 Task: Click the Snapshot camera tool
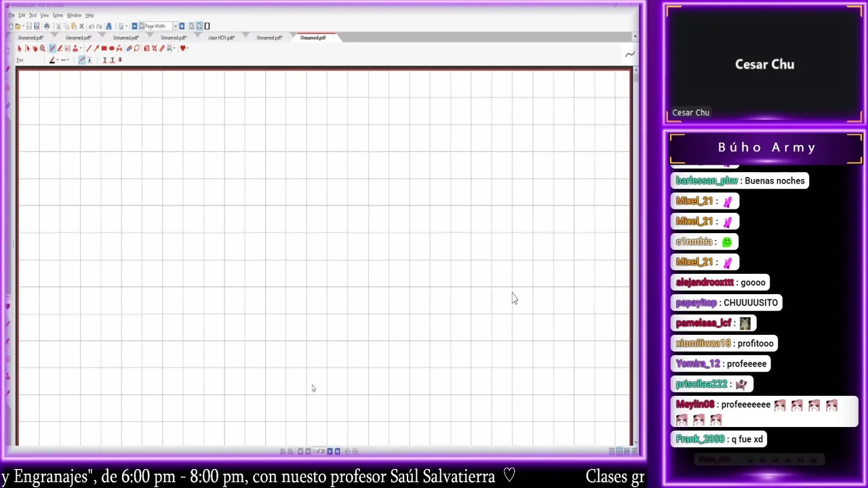146,48
